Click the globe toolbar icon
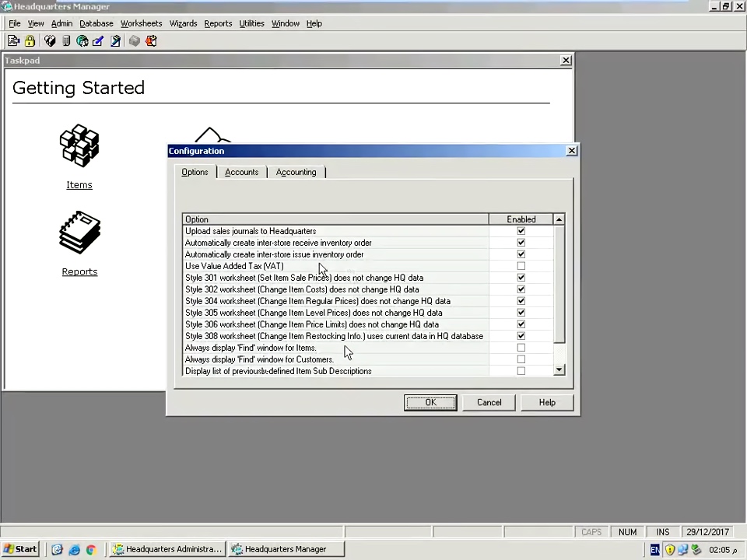This screenshot has height=560, width=747. click(x=82, y=41)
